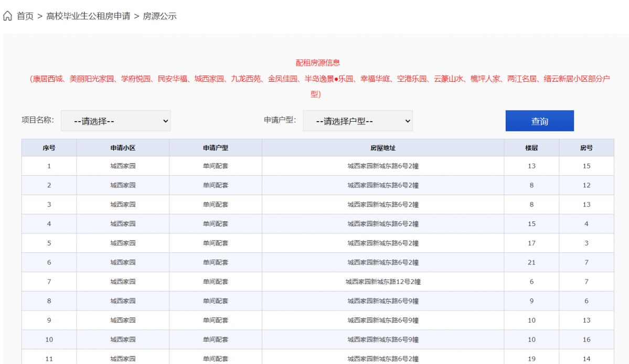Click the home icon in breadcrumb
Viewport: 629px width, 364px height.
[8, 16]
